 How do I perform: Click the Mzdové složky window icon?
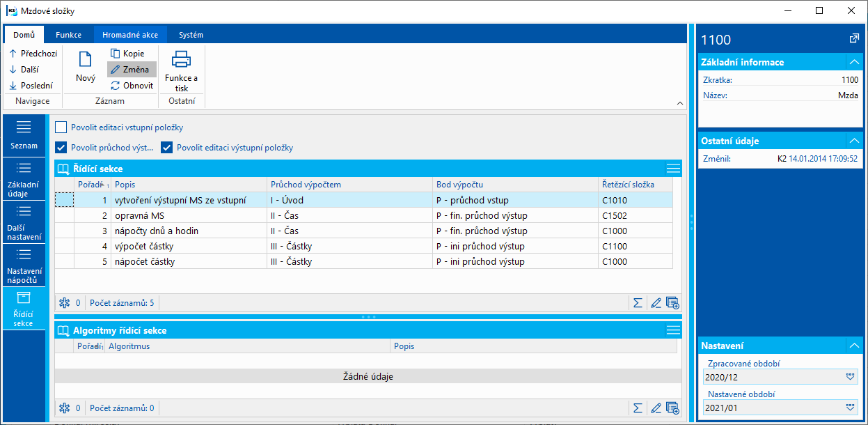12,11
